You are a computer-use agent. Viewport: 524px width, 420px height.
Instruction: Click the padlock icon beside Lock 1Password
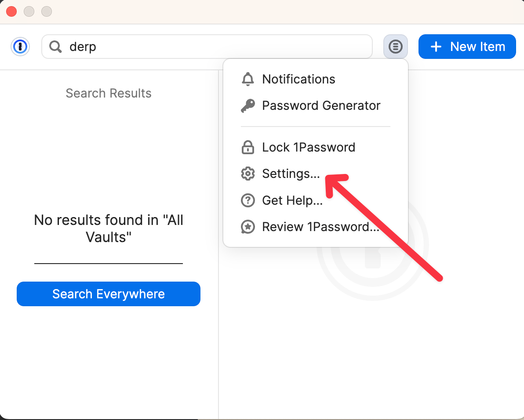[x=248, y=147]
